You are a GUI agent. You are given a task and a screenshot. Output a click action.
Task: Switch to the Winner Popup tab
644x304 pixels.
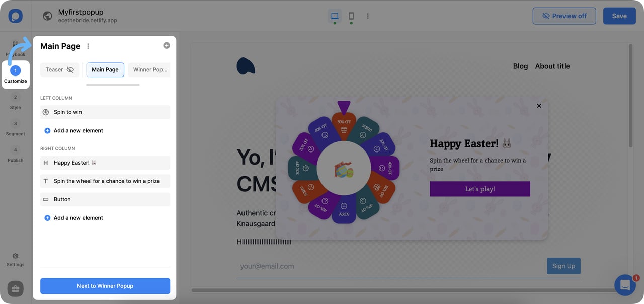(149, 69)
